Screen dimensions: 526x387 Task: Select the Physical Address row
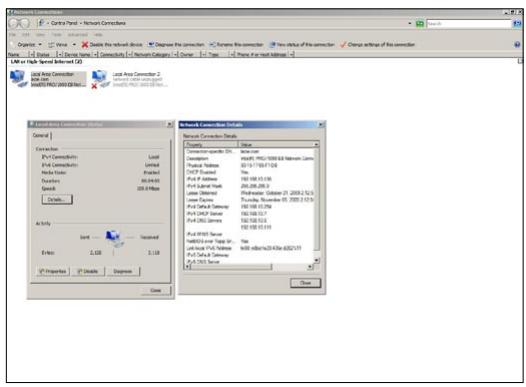(x=249, y=165)
